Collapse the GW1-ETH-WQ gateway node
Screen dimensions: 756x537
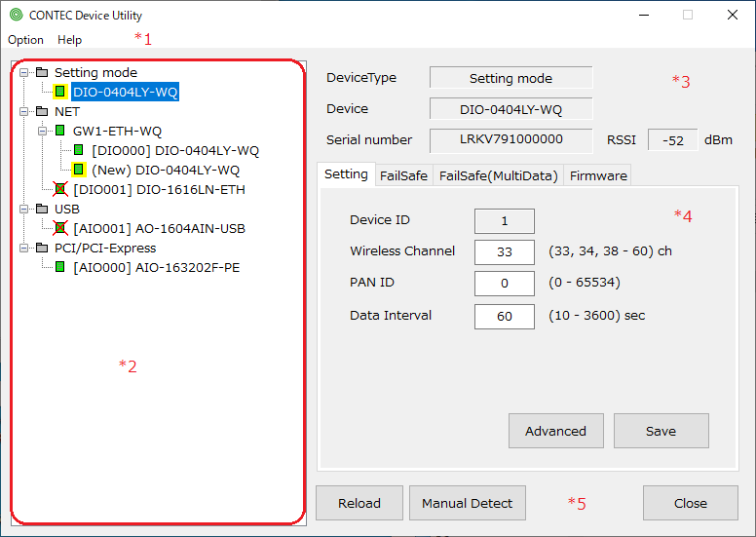[43, 131]
